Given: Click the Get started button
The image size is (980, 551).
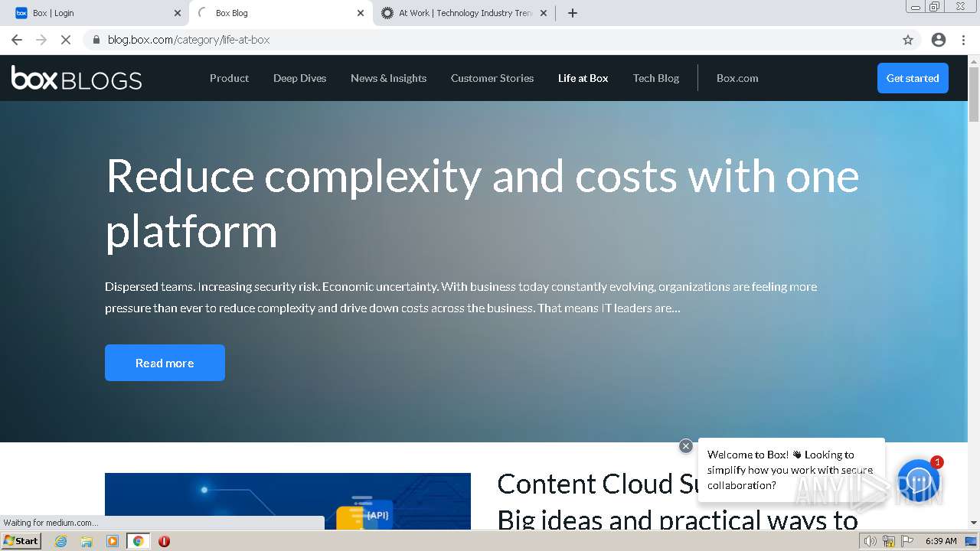Looking at the screenshot, I should pos(913,78).
